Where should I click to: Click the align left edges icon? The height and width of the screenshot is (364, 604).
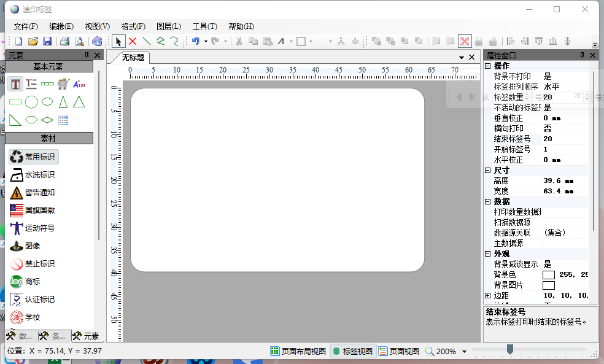(511, 41)
